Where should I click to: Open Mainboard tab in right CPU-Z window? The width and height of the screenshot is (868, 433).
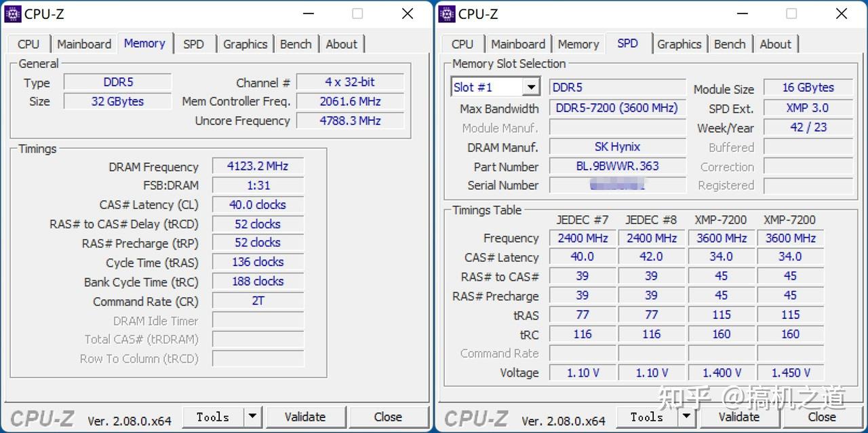[x=518, y=44]
